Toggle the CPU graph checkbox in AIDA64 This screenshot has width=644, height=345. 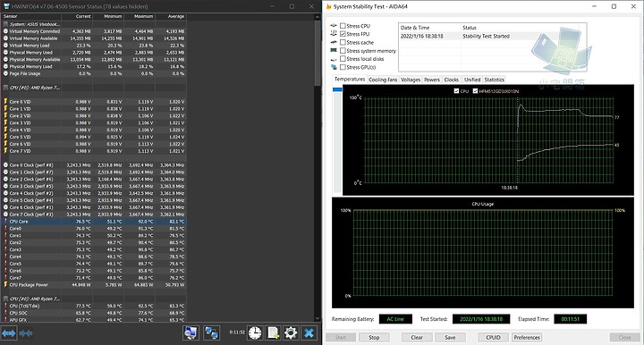click(x=456, y=91)
